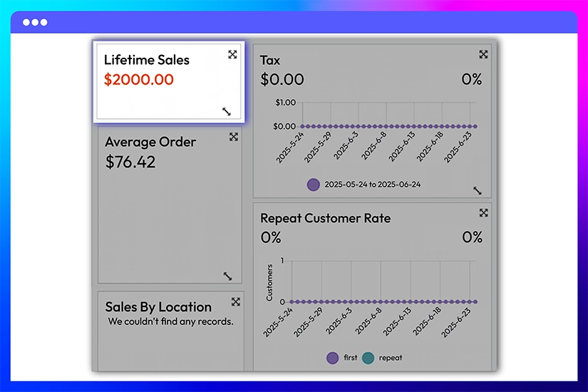Click the last data point of the Tax chart
The image size is (588, 392).
point(475,126)
